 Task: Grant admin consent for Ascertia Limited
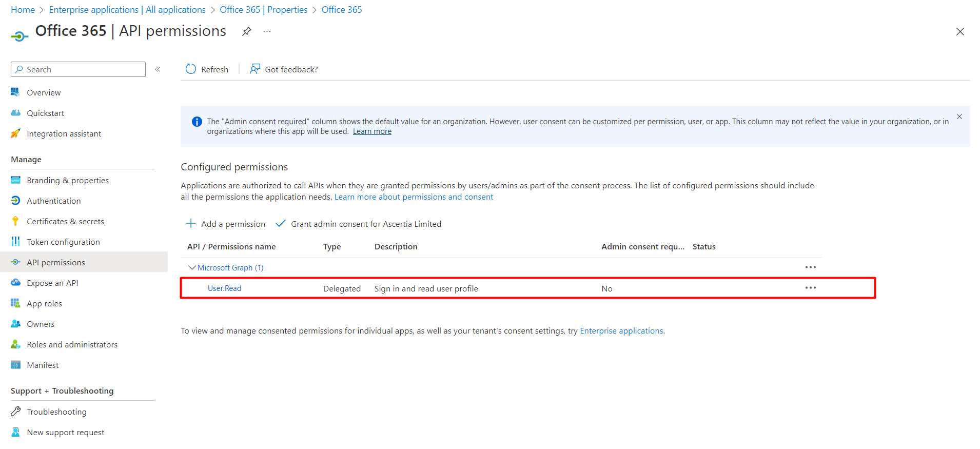point(358,224)
